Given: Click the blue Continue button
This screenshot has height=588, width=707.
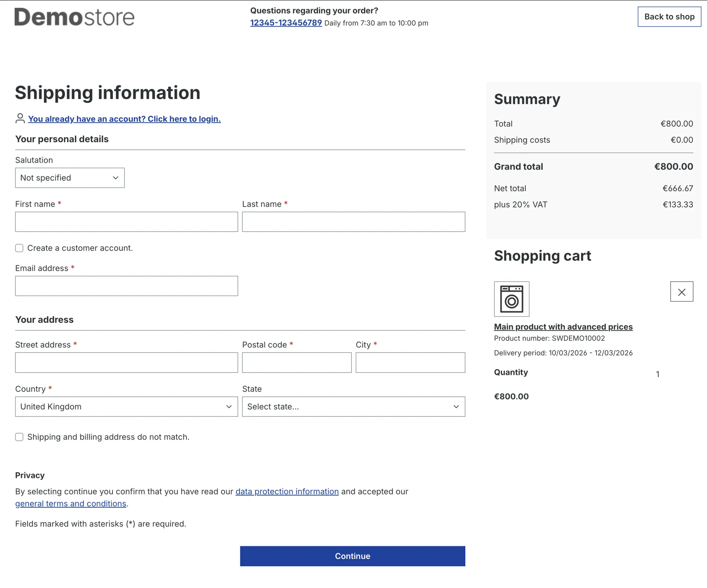Looking at the screenshot, I should [352, 556].
